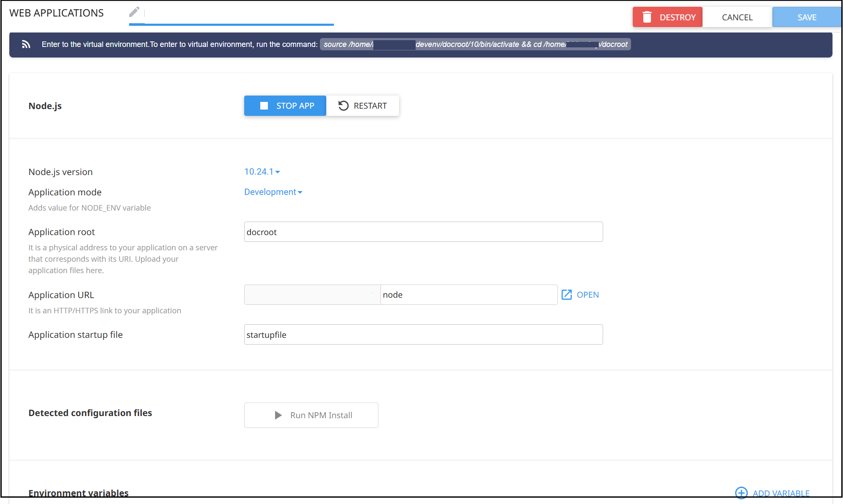
Task: Click the circular restart arrow icon
Action: [343, 106]
